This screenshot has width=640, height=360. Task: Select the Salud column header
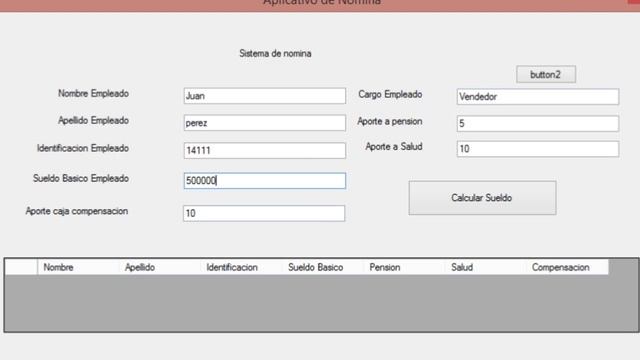point(486,267)
